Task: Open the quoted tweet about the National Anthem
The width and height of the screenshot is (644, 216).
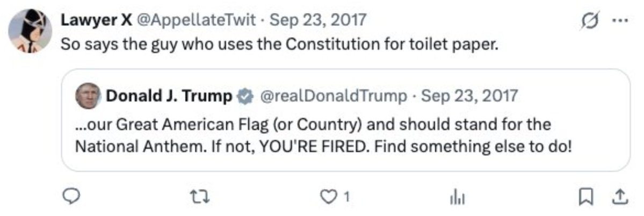Action: 345,120
